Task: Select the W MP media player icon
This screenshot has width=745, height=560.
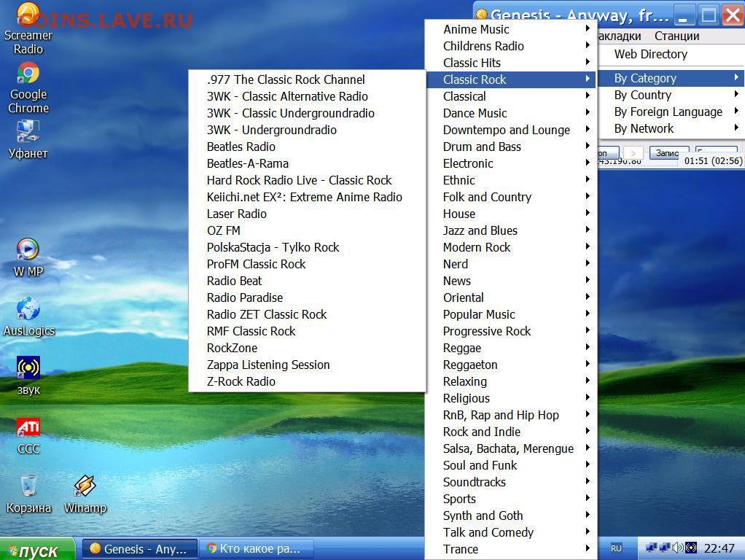Action: 28,257
